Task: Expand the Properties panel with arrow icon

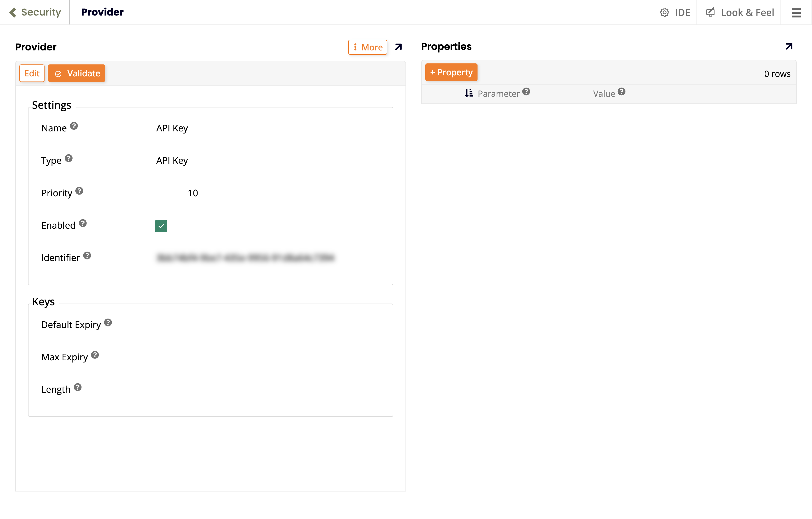Action: point(789,47)
